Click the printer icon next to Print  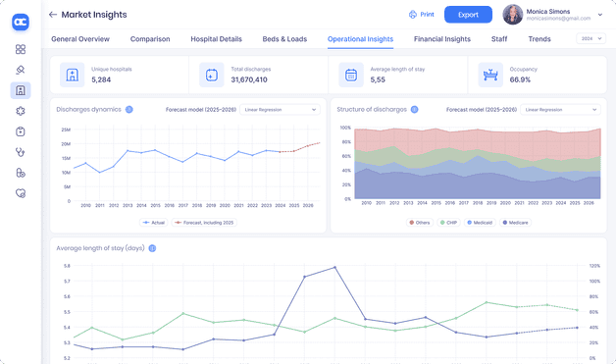pos(413,15)
